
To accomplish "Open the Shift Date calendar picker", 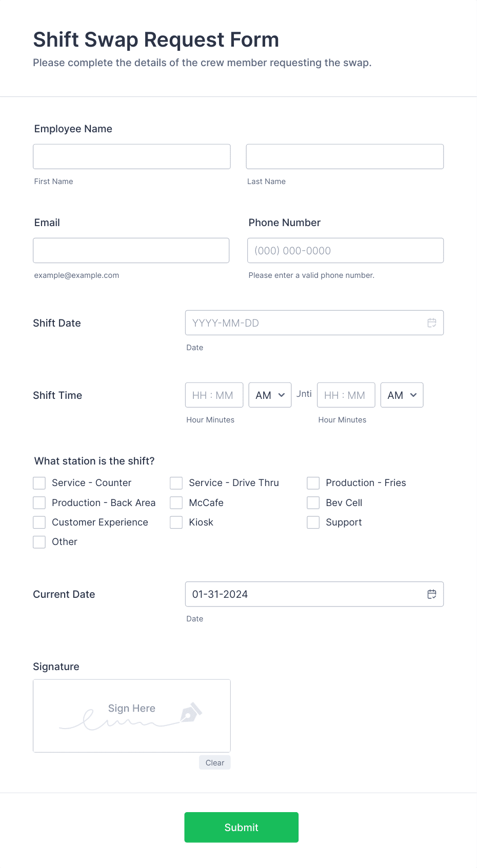I will pos(431,322).
